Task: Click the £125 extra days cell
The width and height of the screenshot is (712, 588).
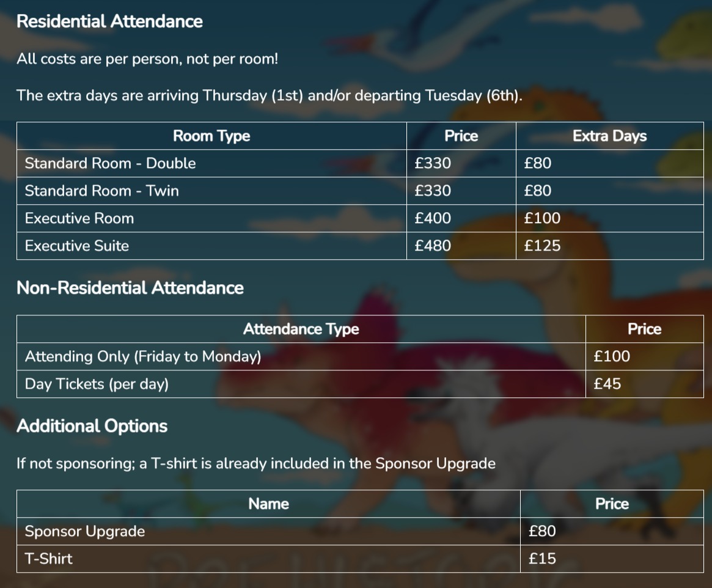Action: click(x=541, y=246)
